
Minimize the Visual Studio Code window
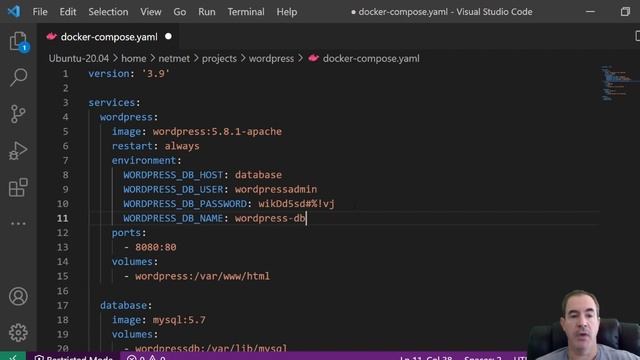590,11
